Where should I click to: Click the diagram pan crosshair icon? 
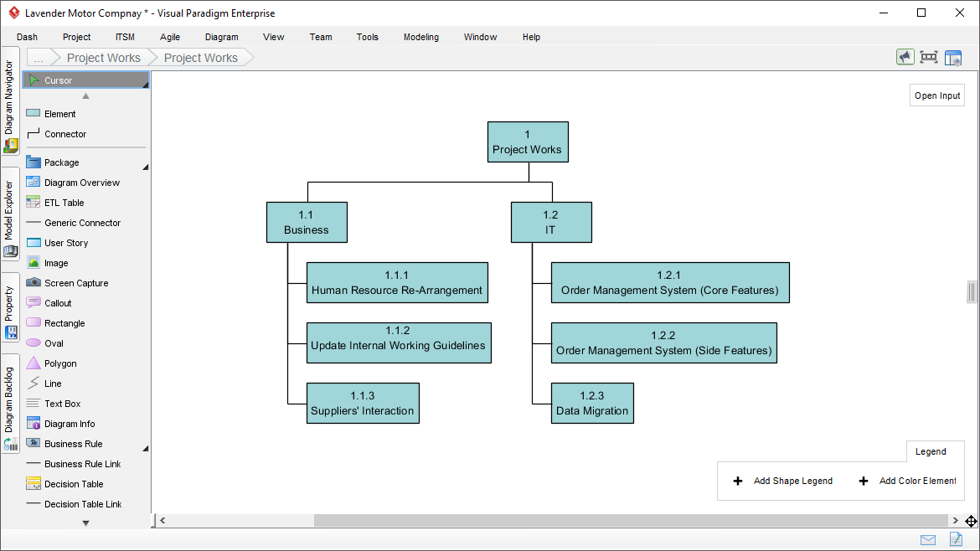pyautogui.click(x=971, y=521)
